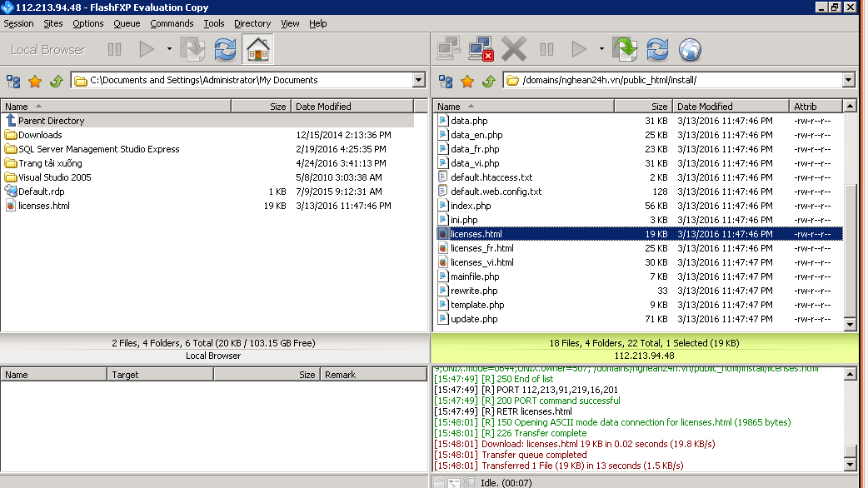
Task: Open the Queue menu
Action: pyautogui.click(x=127, y=23)
